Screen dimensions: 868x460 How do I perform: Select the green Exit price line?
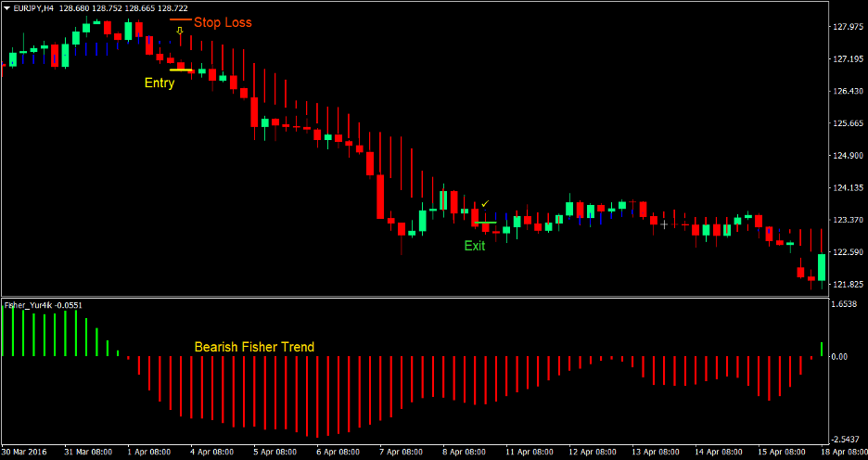[486, 223]
